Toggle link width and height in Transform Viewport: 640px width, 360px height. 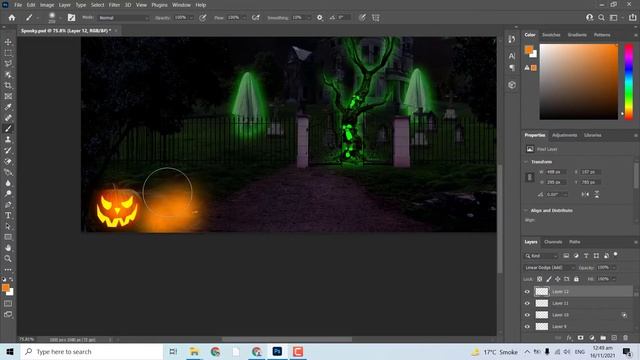click(x=530, y=177)
